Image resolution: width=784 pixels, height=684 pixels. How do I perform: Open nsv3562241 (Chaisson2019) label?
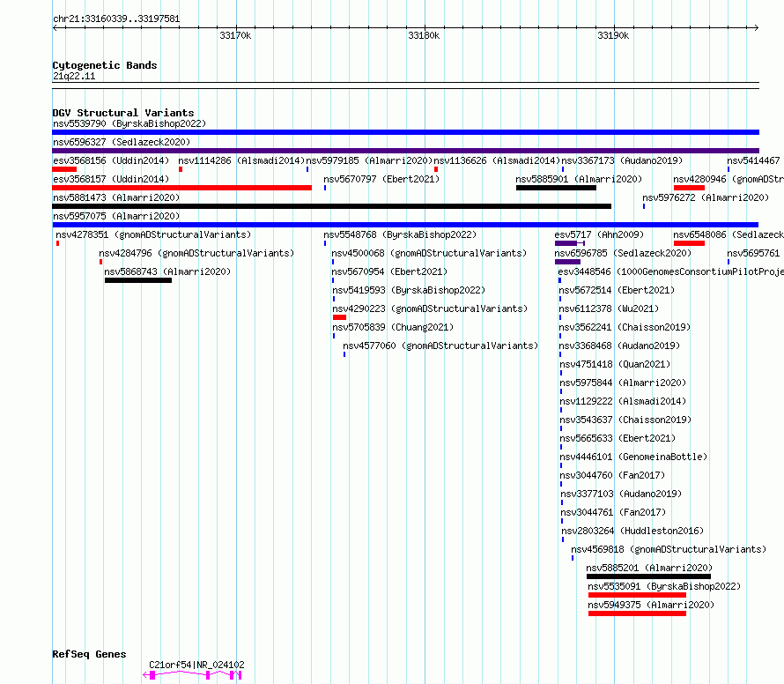(x=625, y=327)
